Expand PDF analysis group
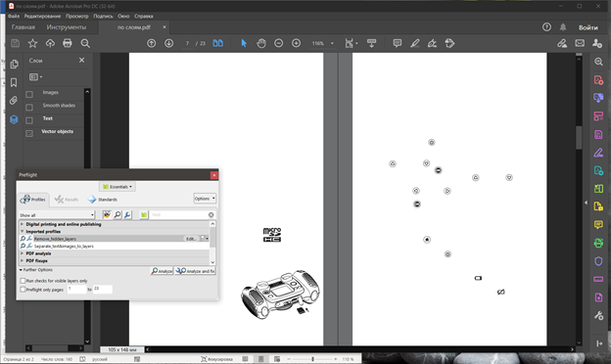The image size is (611, 364). point(22,253)
